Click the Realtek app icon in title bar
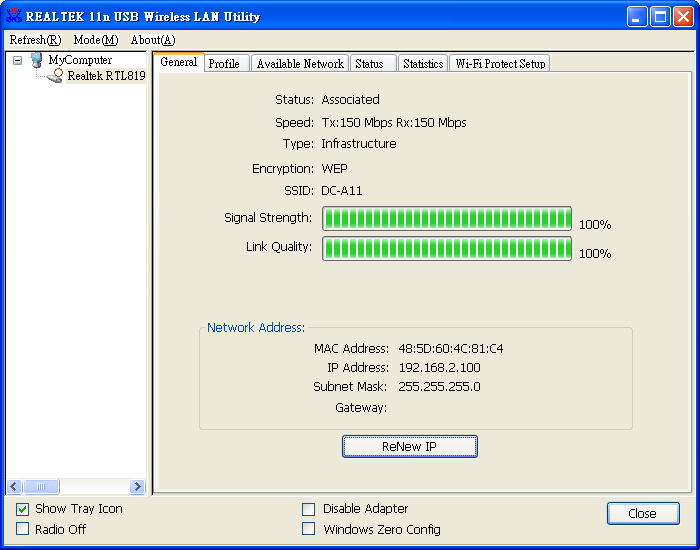This screenshot has height=550, width=700. [x=14, y=16]
